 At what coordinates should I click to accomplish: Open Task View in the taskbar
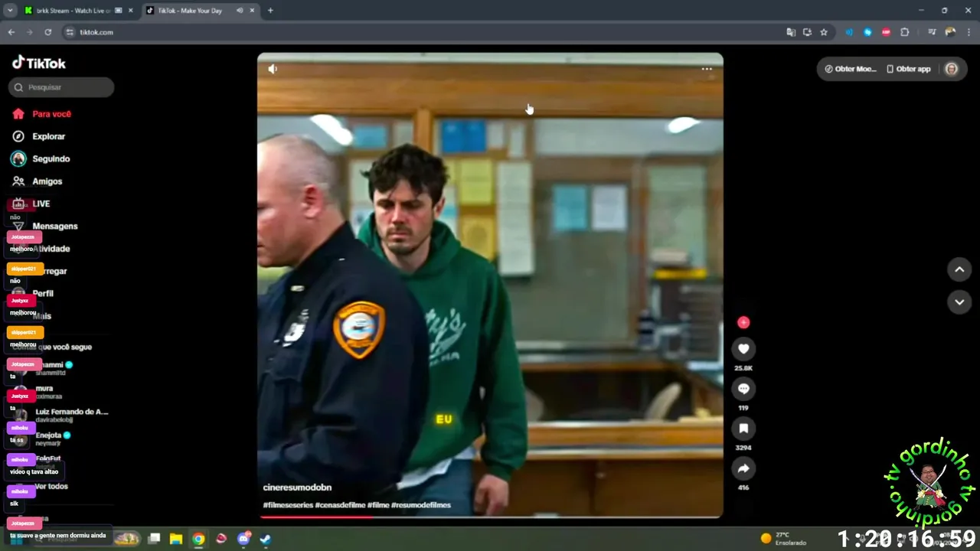[154, 539]
